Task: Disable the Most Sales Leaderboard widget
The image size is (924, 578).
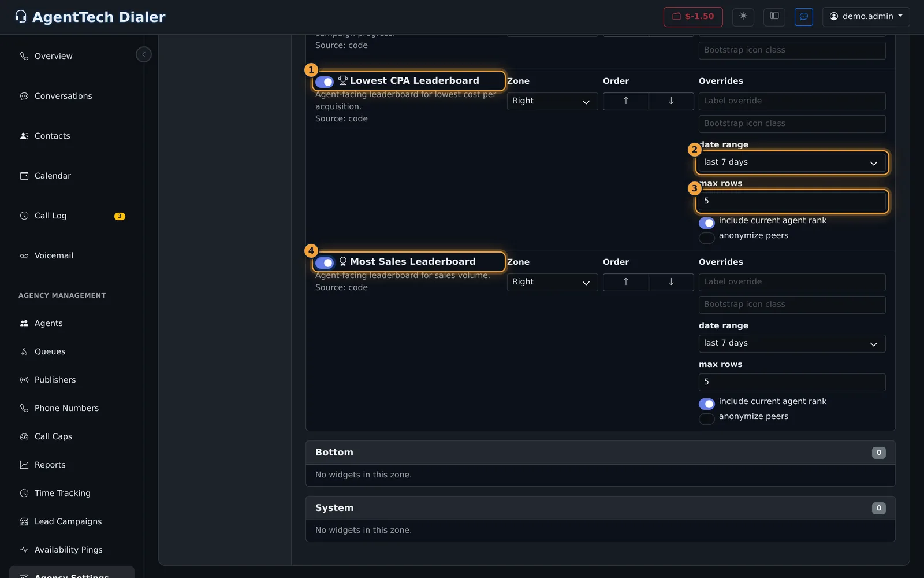Action: [325, 263]
